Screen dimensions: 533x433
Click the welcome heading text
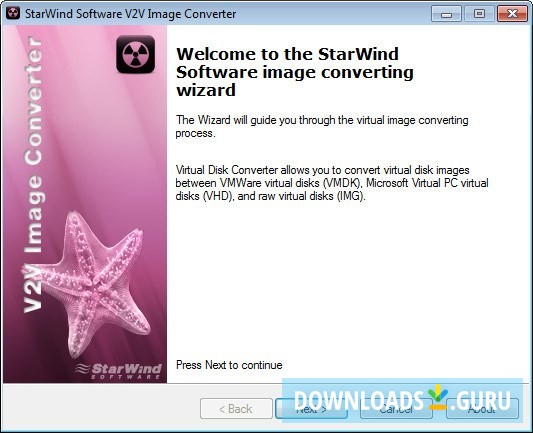[x=295, y=72]
